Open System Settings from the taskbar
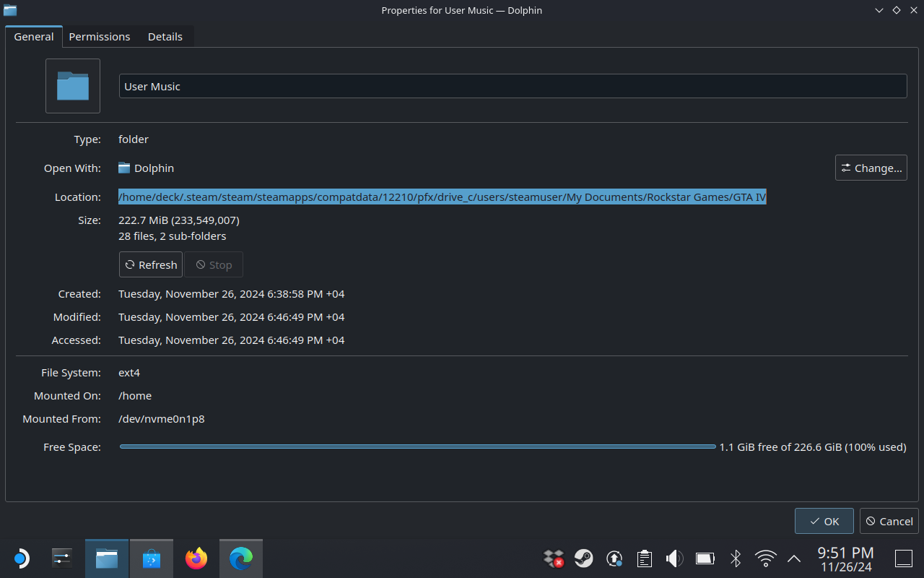Viewport: 924px width, 578px height. coord(63,558)
